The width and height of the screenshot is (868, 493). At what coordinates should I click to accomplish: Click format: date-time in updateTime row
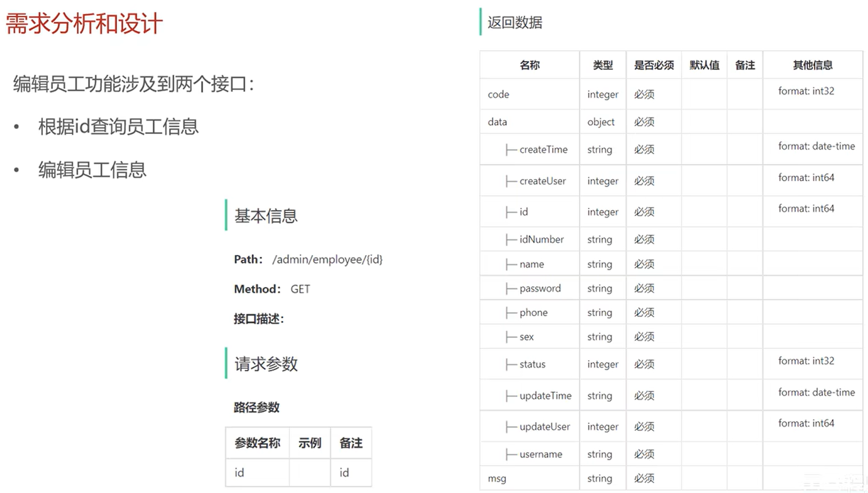816,392
